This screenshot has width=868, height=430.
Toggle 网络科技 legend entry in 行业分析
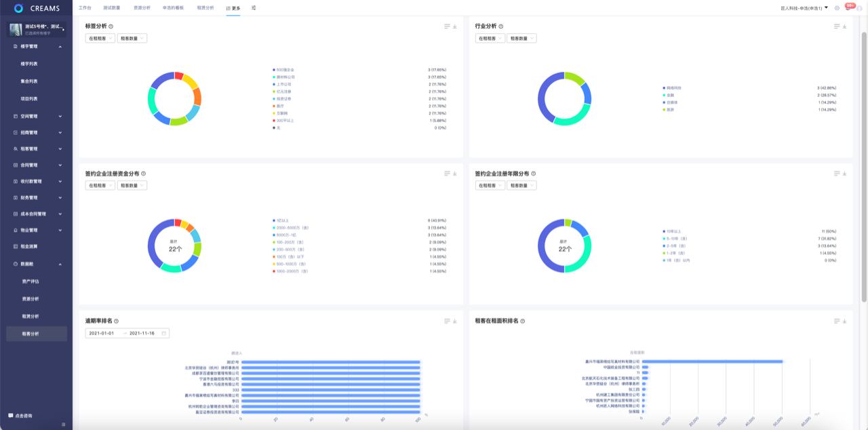click(x=673, y=88)
